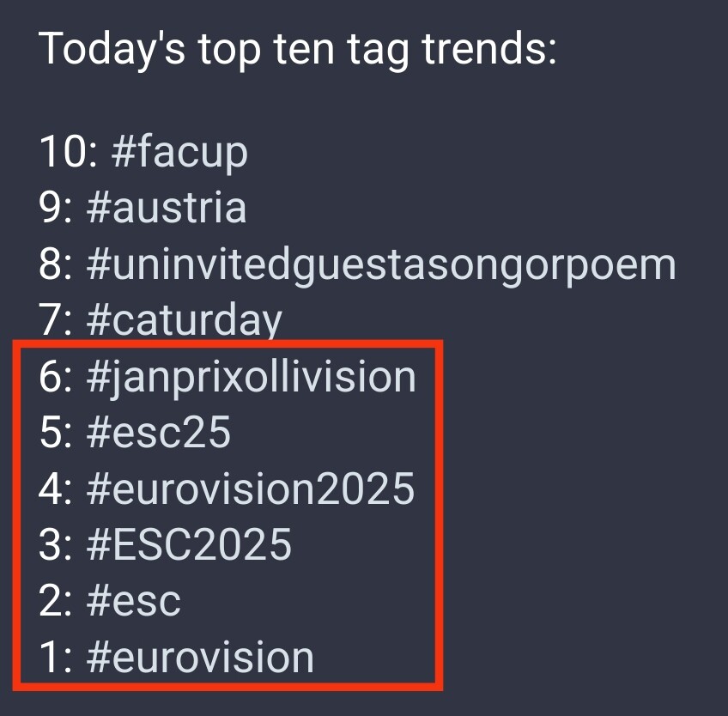Click the rank number "6:" label
Viewport: 728px width, 716px height.
56,376
